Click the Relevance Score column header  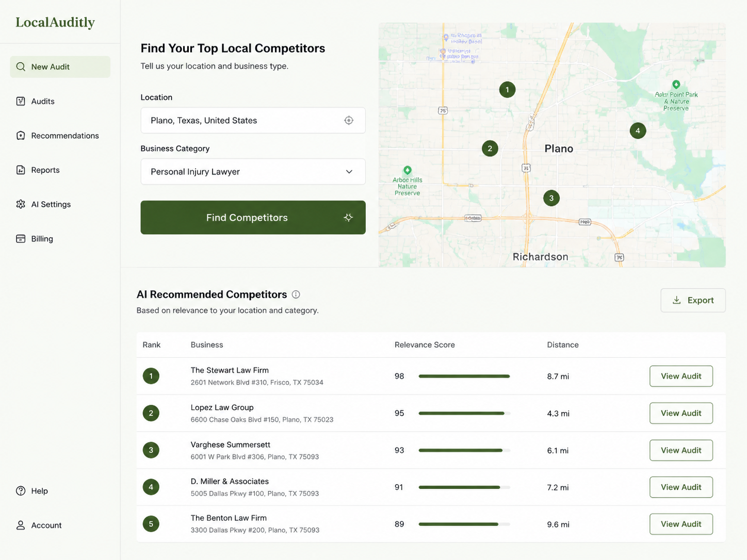tap(425, 345)
